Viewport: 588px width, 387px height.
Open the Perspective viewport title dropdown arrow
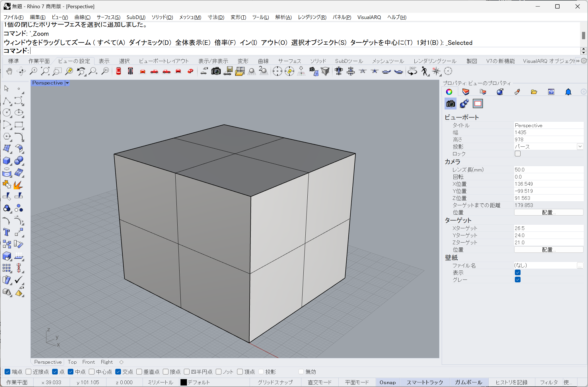[67, 83]
